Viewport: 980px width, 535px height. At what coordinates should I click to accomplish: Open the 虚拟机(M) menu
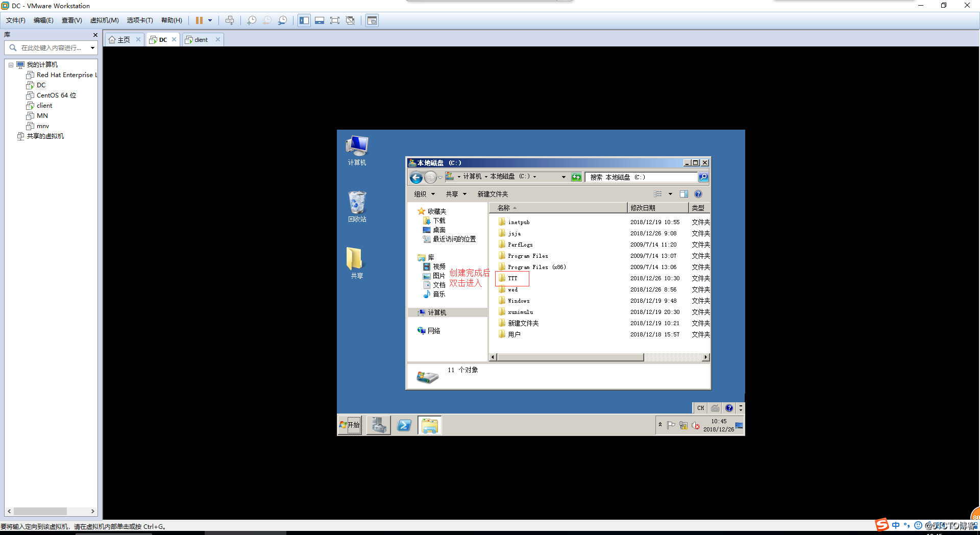(104, 20)
